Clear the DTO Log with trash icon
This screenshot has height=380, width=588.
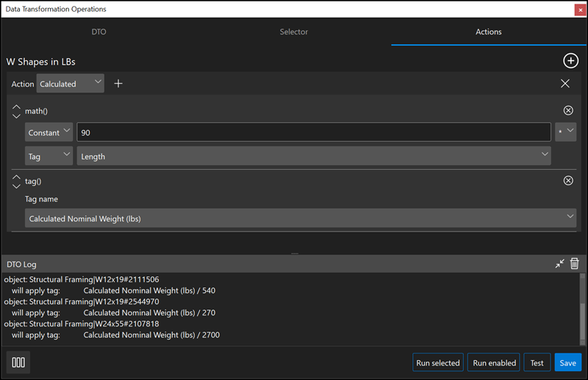[x=574, y=263]
